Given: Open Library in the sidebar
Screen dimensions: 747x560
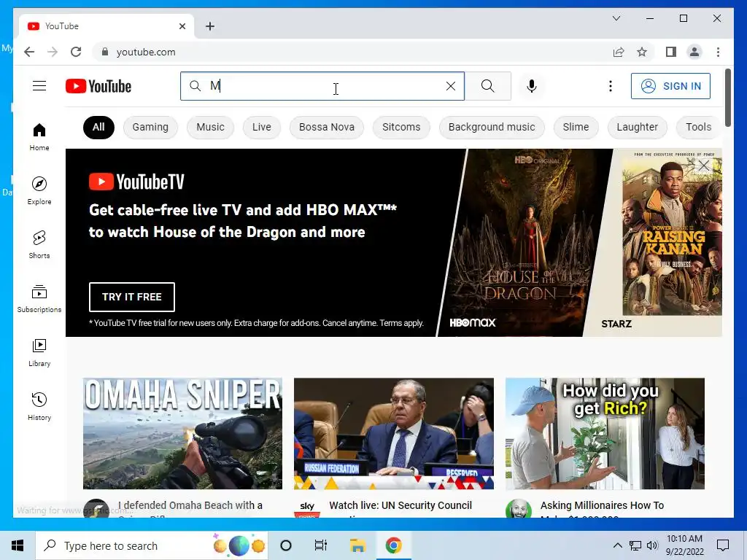Looking at the screenshot, I should pyautogui.click(x=39, y=352).
